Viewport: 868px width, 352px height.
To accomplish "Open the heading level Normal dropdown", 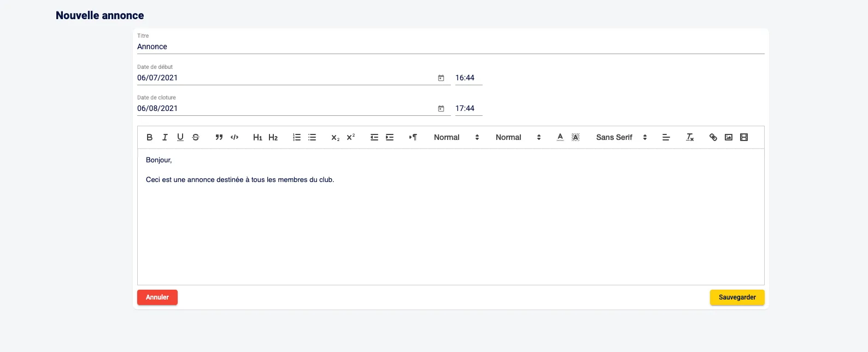I will click(x=518, y=138).
